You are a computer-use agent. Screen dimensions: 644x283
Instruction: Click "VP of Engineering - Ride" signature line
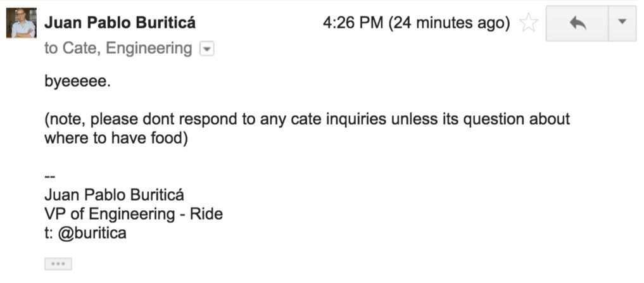click(x=133, y=213)
